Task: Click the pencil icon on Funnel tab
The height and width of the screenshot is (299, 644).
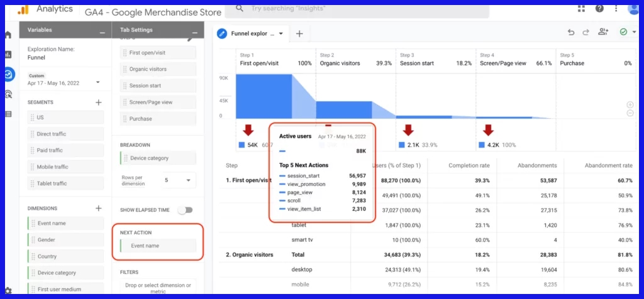Action: point(222,34)
